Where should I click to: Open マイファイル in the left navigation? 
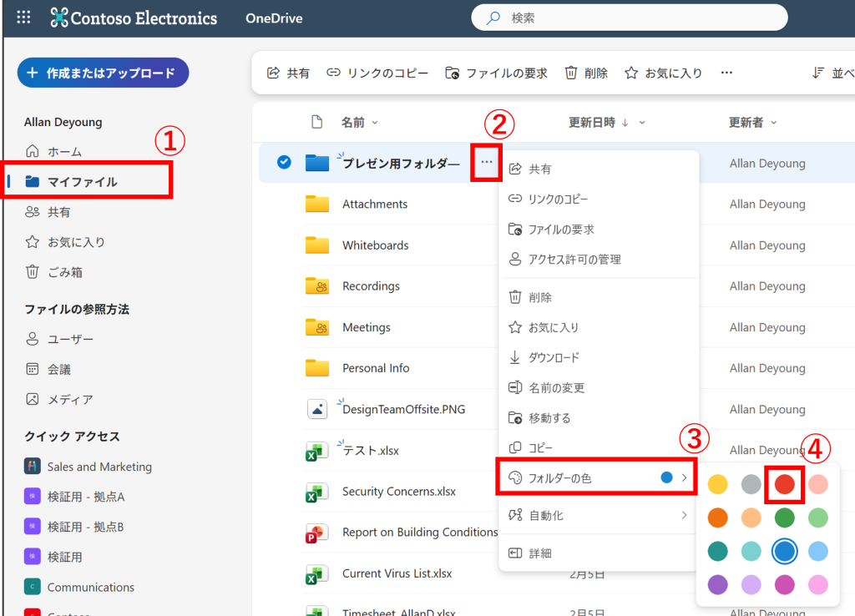82,181
